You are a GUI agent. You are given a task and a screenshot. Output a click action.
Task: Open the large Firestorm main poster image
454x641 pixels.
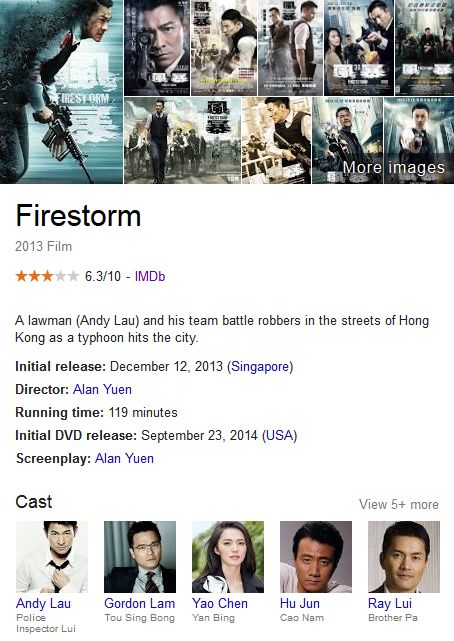click(x=61, y=92)
